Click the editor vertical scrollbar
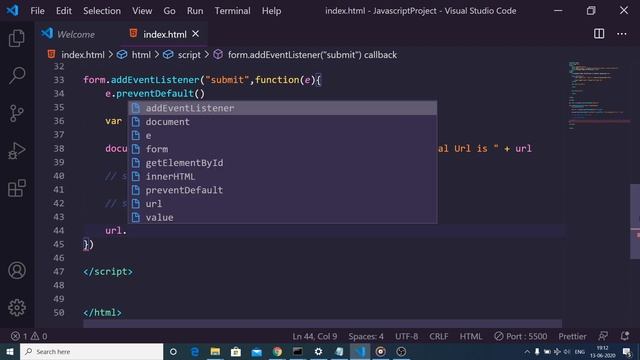The width and height of the screenshot is (640, 360). pyautogui.click(x=635, y=221)
